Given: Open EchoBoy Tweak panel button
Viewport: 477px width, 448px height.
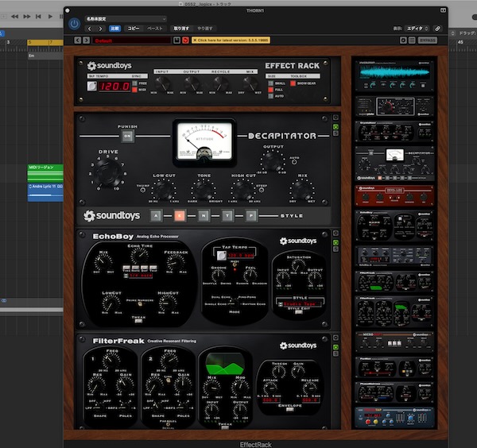Looking at the screenshot, I should [138, 321].
